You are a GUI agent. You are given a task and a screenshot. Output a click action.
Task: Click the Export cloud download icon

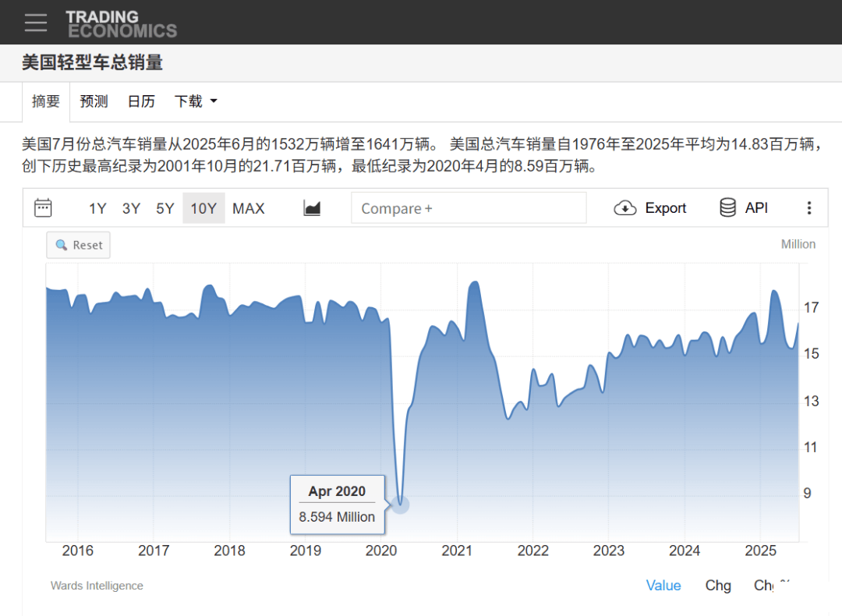[x=625, y=208]
